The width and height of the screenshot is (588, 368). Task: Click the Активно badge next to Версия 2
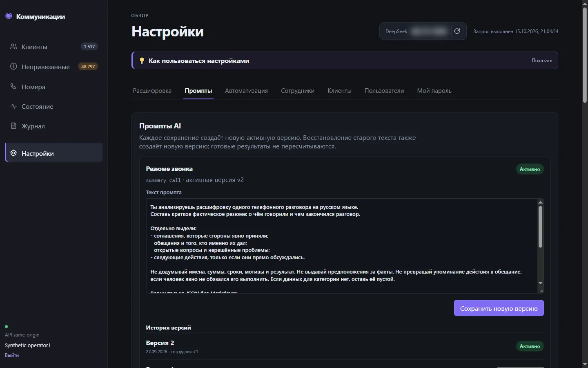530,346
